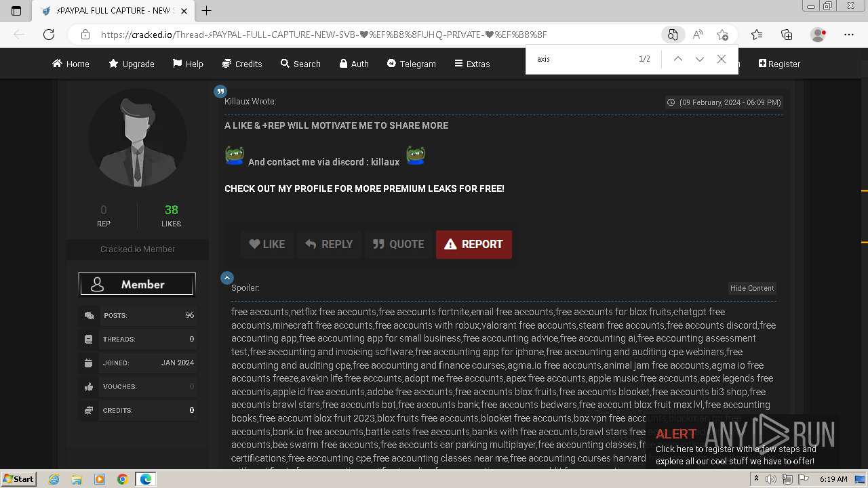Click the Register link
The width and height of the screenshot is (868, 488).
779,64
